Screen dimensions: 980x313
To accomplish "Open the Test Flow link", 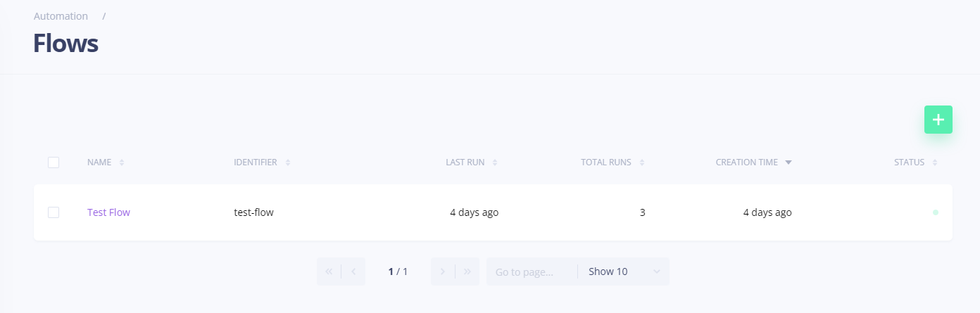I will [x=108, y=212].
